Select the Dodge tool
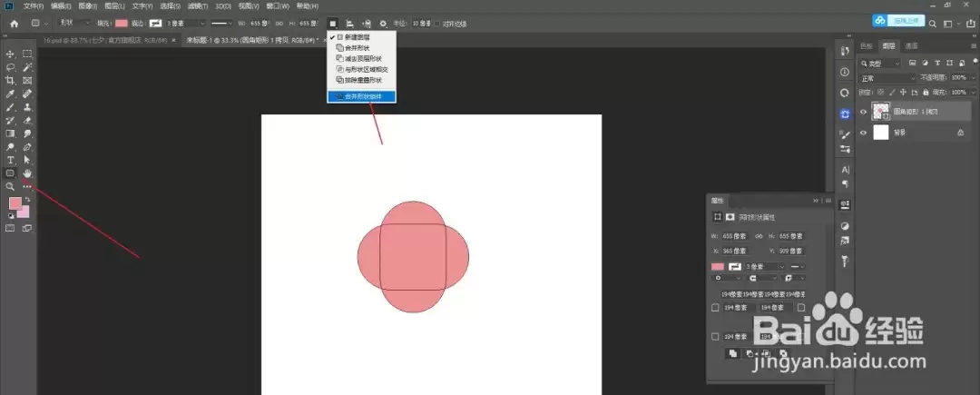 (x=10, y=147)
